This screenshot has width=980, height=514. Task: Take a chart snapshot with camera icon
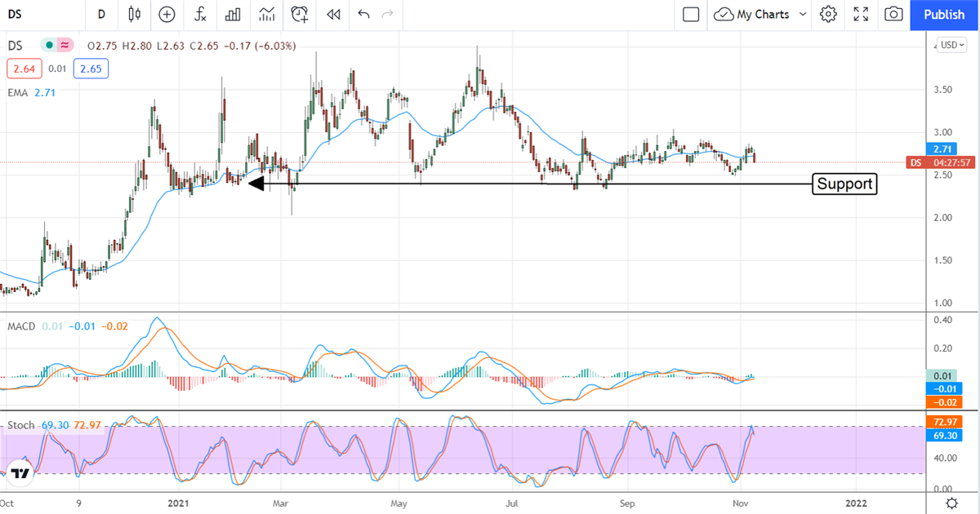tap(894, 14)
